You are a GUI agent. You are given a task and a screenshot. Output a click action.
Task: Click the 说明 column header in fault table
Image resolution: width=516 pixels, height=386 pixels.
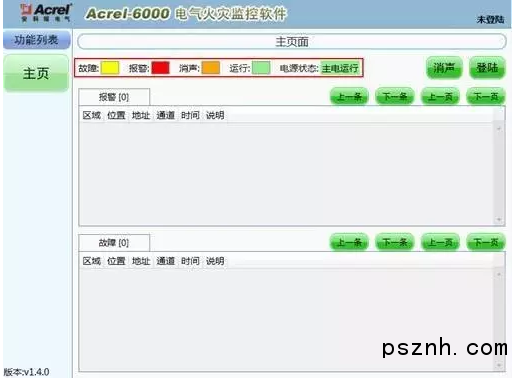pos(215,261)
